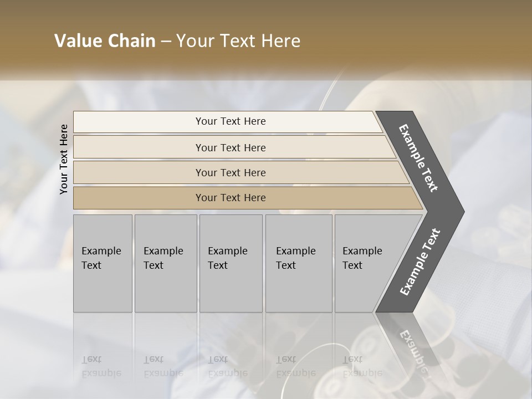Click the upper dark chevron Example Text
532x399 pixels.
(418, 158)
